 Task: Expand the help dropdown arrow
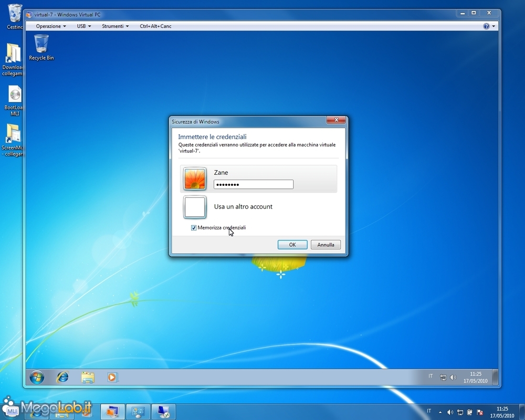493,26
